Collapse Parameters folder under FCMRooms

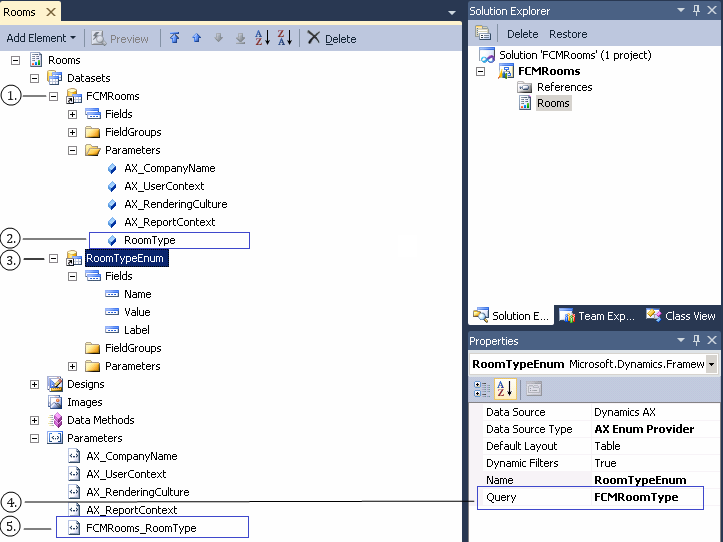coord(72,150)
